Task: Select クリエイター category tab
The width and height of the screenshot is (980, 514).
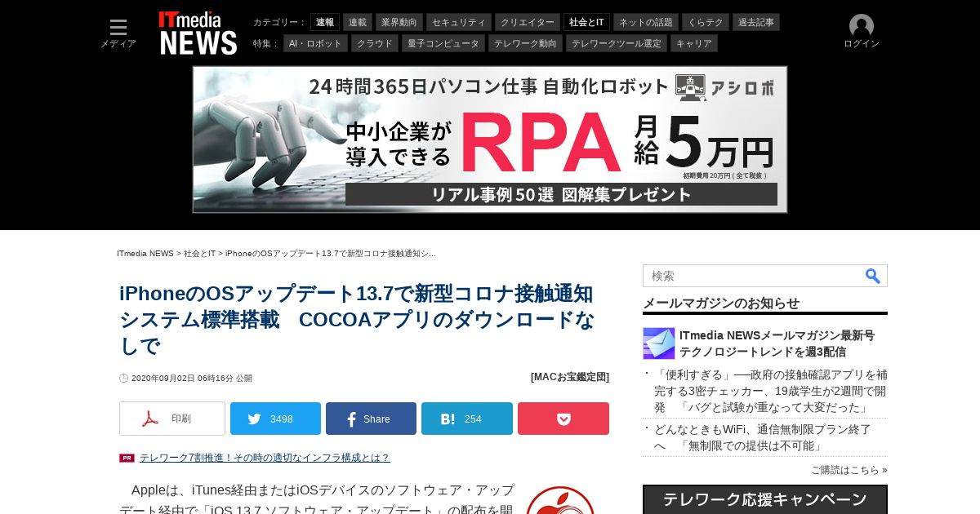Action: point(528,22)
